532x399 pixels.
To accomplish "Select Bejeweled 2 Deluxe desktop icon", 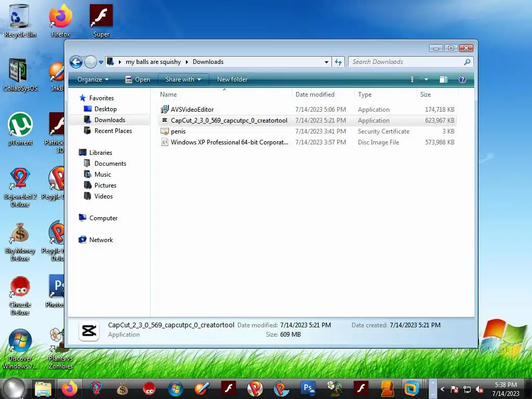I will click(x=20, y=187).
